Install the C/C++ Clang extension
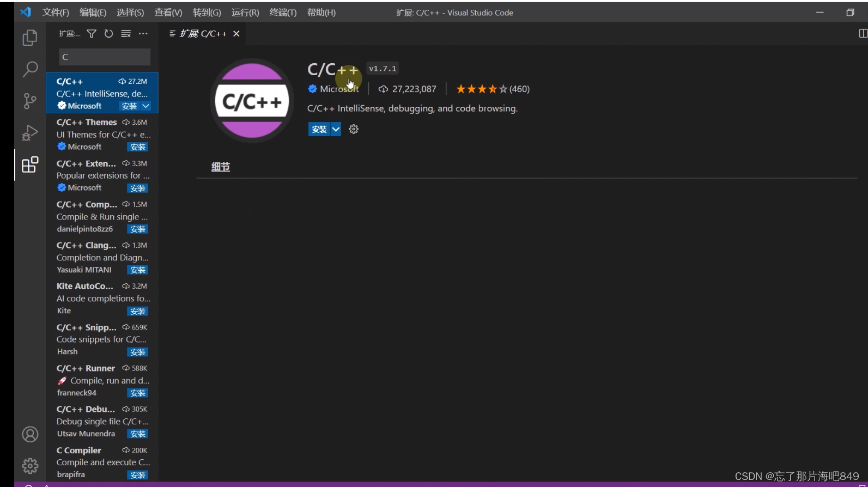The width and height of the screenshot is (868, 487). [138, 270]
